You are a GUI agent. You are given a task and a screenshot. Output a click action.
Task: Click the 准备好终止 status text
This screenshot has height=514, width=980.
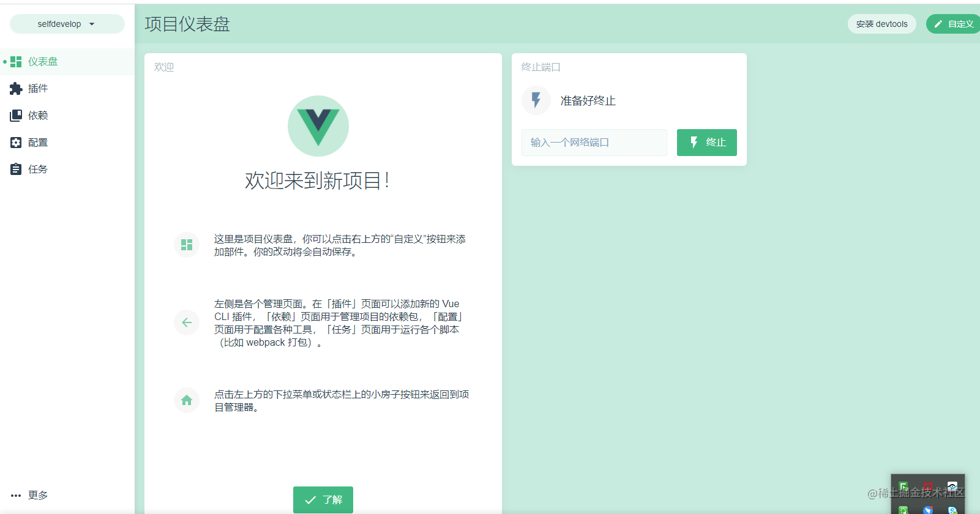tap(588, 101)
